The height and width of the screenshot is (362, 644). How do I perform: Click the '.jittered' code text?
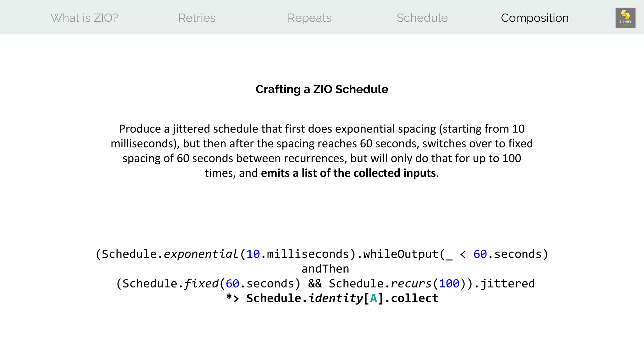504,284
